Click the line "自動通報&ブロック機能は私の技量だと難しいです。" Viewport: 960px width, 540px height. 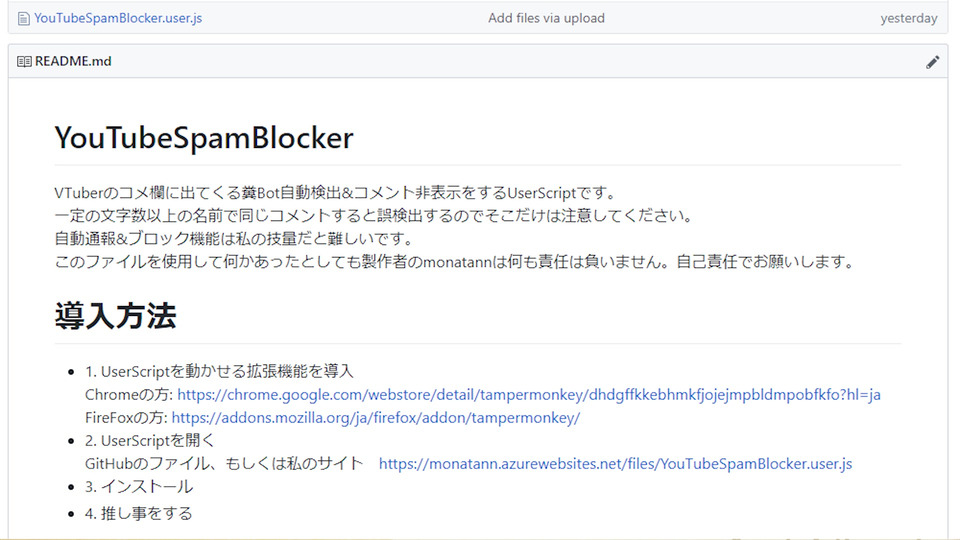coord(235,238)
